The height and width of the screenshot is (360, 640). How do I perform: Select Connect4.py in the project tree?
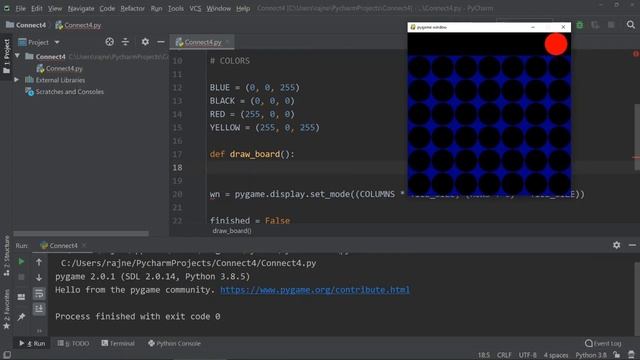(x=60, y=68)
